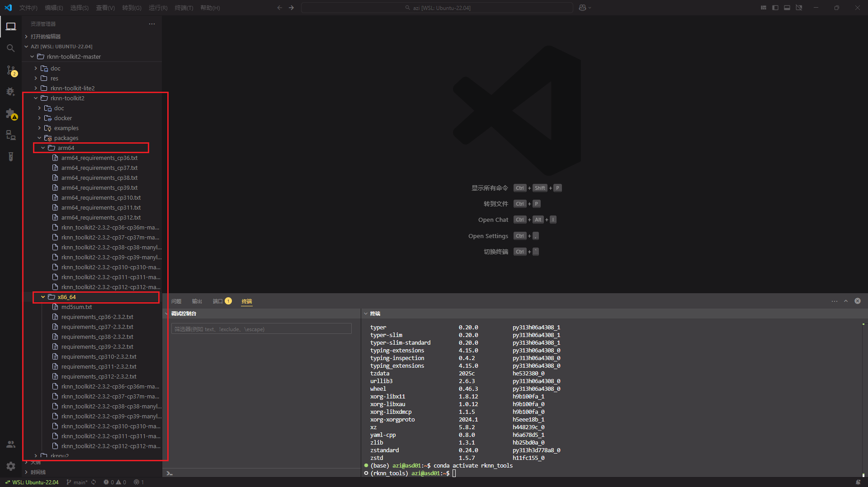Click the Accounts icon in activity bar
This screenshot has height=487, width=868.
coord(11,445)
